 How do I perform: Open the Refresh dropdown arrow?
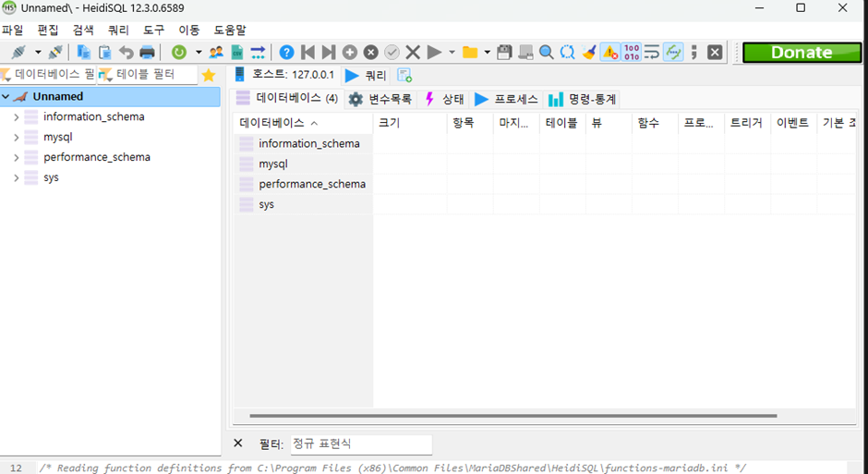pyautogui.click(x=199, y=52)
